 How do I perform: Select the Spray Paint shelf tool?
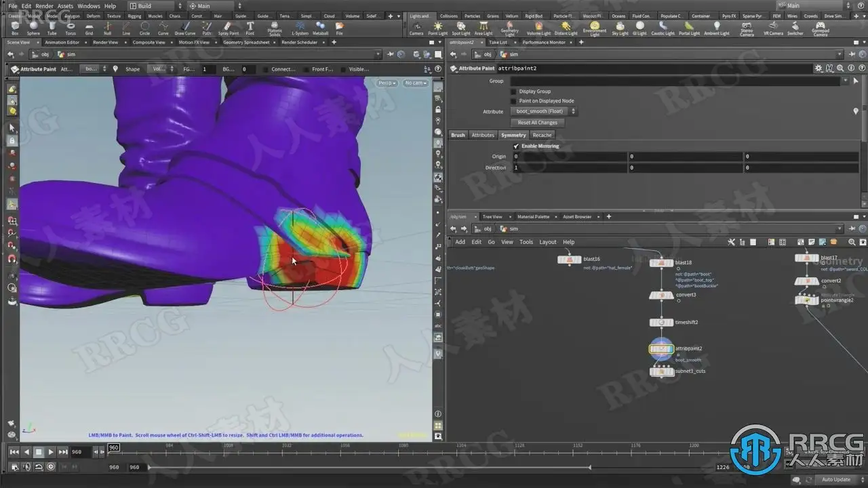tap(229, 28)
